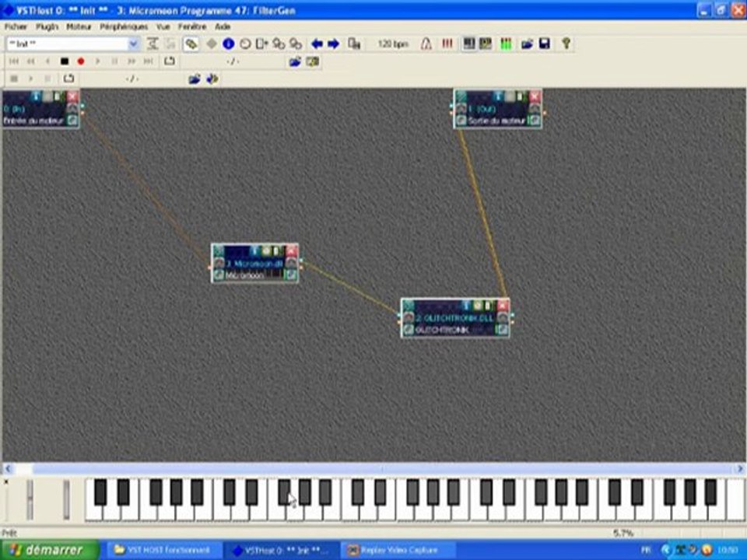Select the Entrée du moteur label
747x560 pixels.
[x=33, y=121]
